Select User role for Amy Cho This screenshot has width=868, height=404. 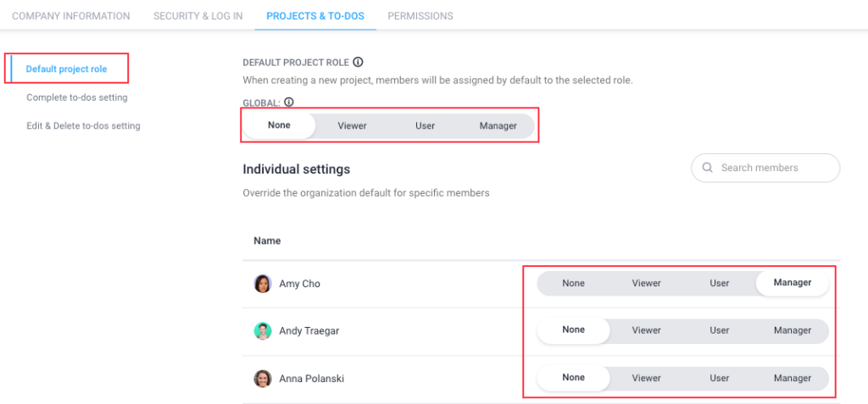[720, 283]
